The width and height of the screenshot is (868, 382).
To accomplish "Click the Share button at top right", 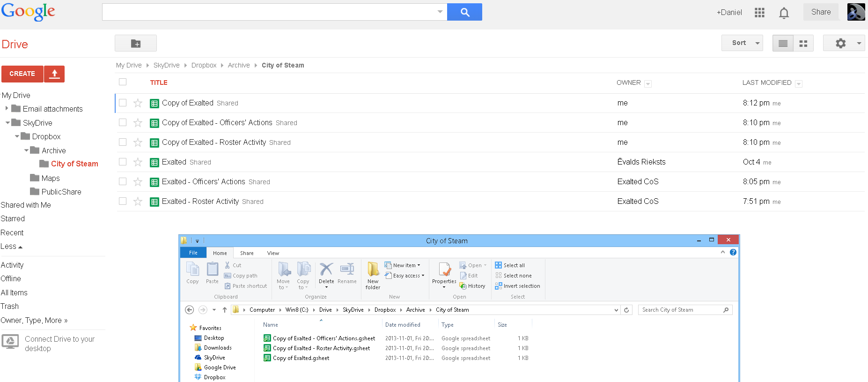I will (821, 12).
